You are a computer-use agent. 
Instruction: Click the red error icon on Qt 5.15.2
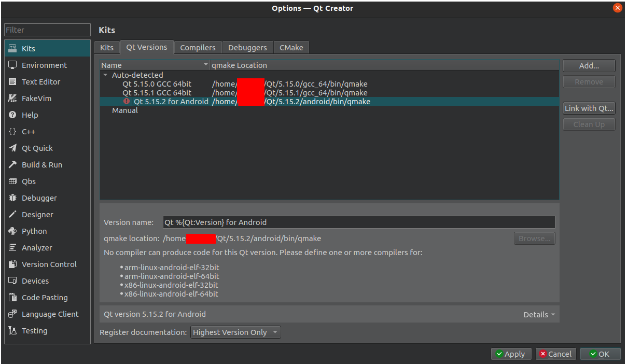pyautogui.click(x=127, y=102)
